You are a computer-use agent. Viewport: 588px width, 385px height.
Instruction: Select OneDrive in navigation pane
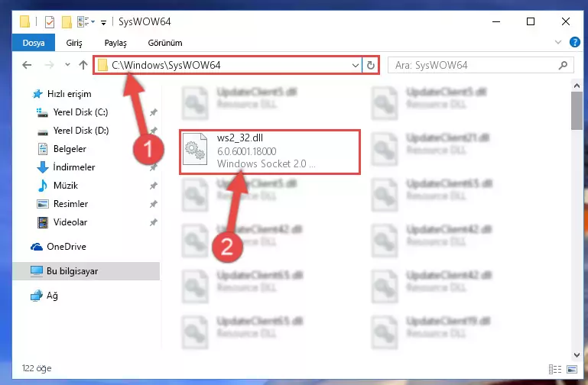(67, 247)
